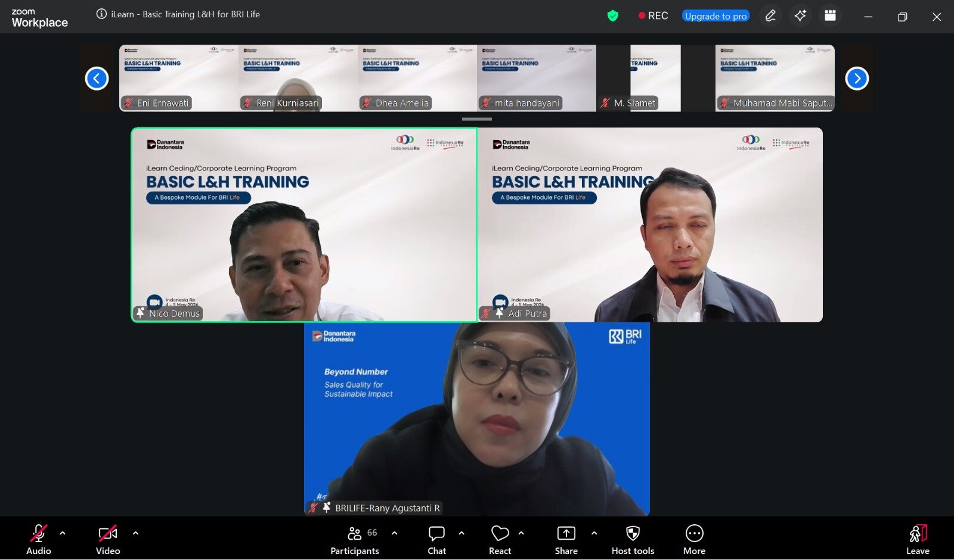Click the Zoom Workplace logo

click(x=39, y=18)
